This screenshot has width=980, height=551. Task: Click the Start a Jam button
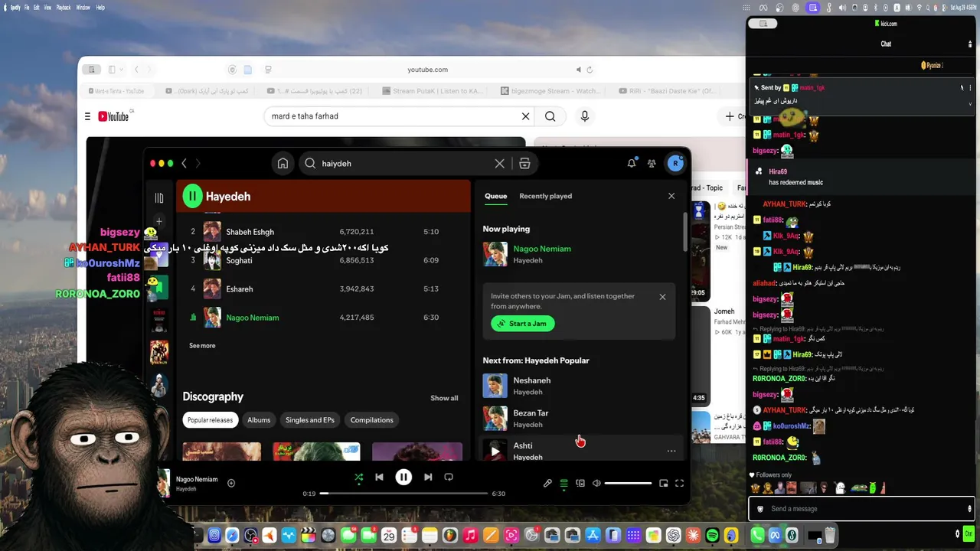[x=522, y=324]
